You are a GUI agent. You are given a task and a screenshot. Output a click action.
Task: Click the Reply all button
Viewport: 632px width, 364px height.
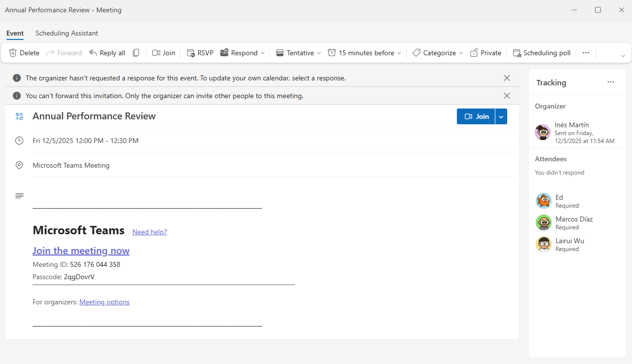107,53
